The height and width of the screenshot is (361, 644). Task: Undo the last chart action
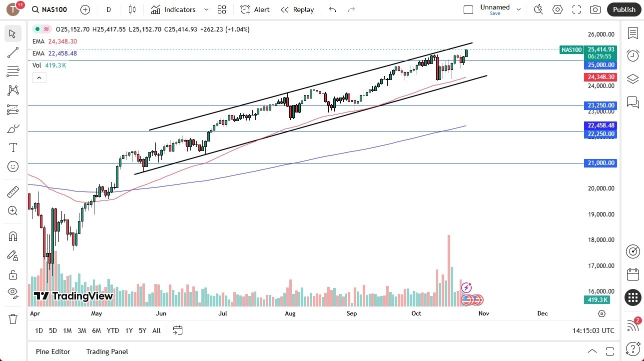tap(332, 9)
